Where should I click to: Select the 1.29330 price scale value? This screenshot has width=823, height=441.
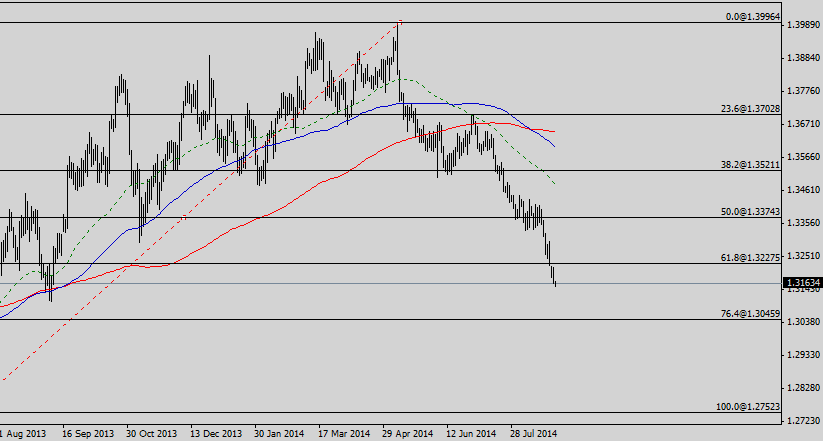click(x=804, y=355)
